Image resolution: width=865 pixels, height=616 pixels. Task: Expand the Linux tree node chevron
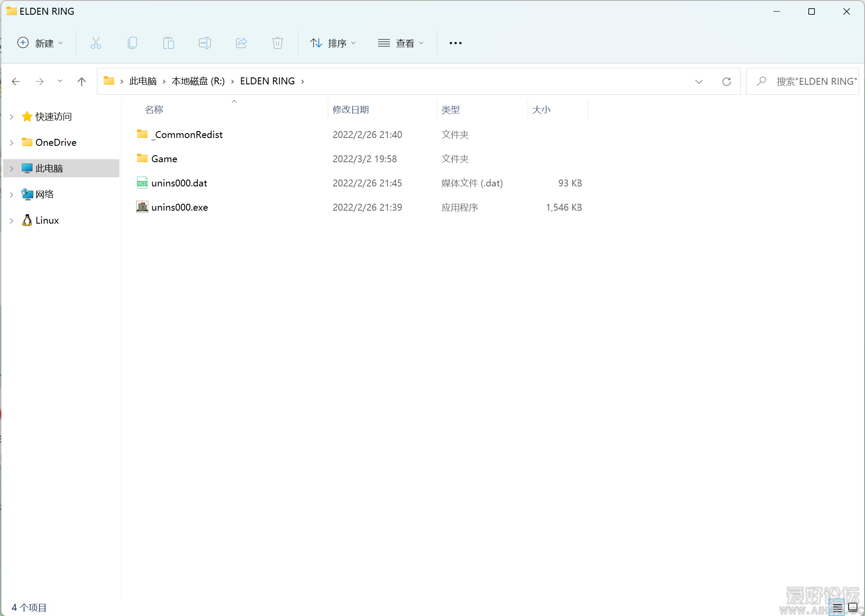12,221
